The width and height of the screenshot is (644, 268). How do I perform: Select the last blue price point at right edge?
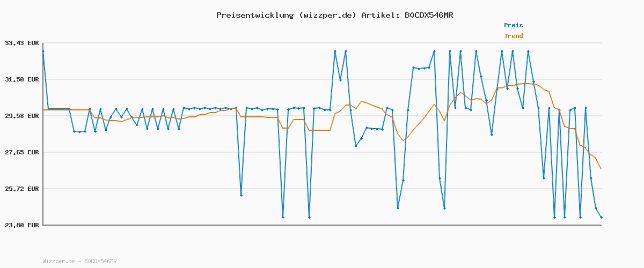click(601, 217)
